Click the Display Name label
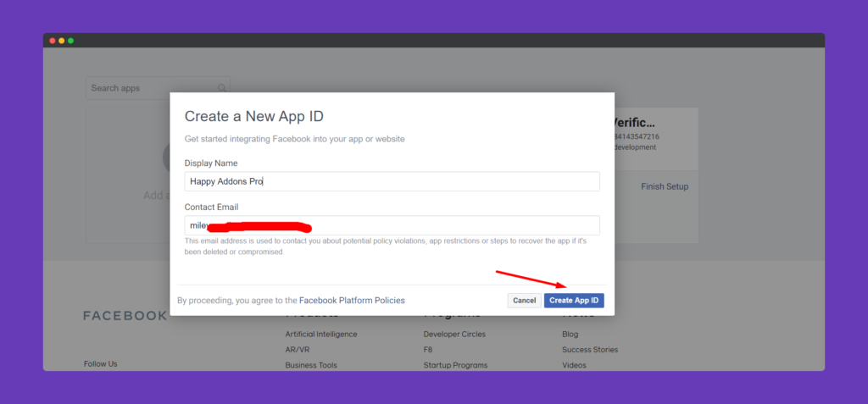 211,163
